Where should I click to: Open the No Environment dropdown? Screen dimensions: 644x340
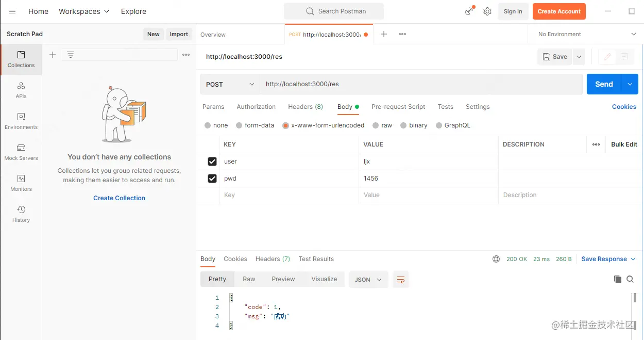586,34
